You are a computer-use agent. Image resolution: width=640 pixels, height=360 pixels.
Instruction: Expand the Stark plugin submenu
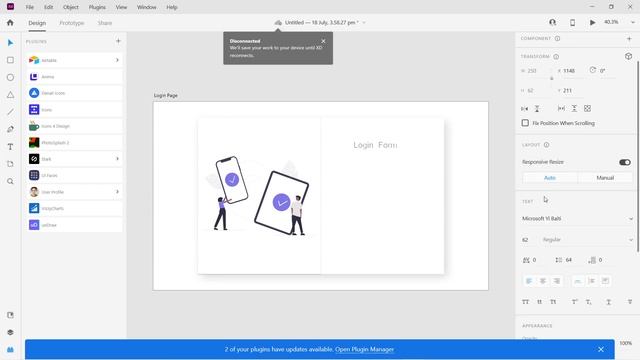(117, 159)
